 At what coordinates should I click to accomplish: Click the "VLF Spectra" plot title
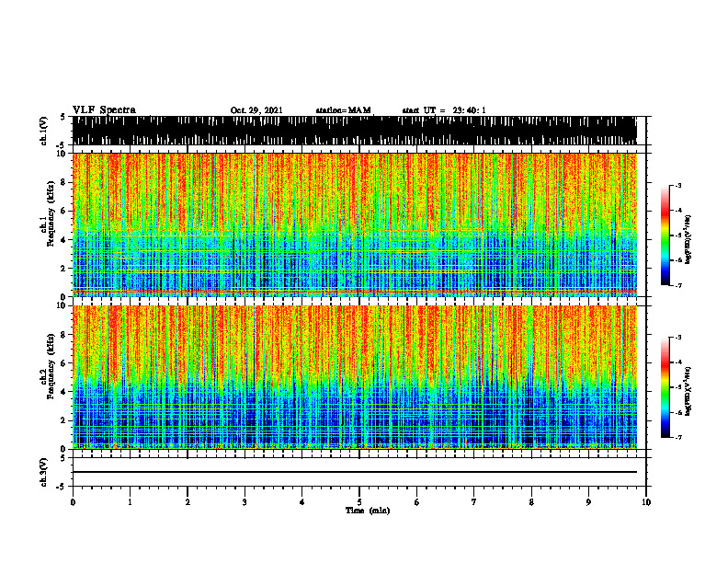pyautogui.click(x=104, y=110)
